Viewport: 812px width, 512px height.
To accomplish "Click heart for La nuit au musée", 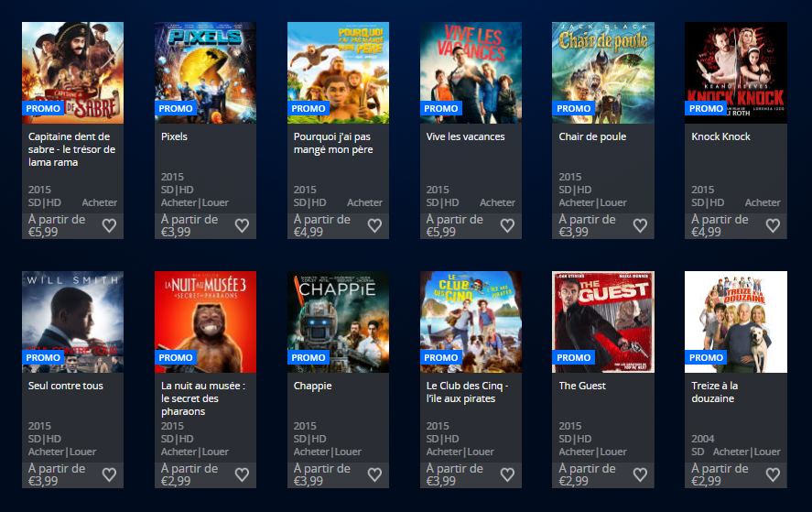I will tap(242, 474).
